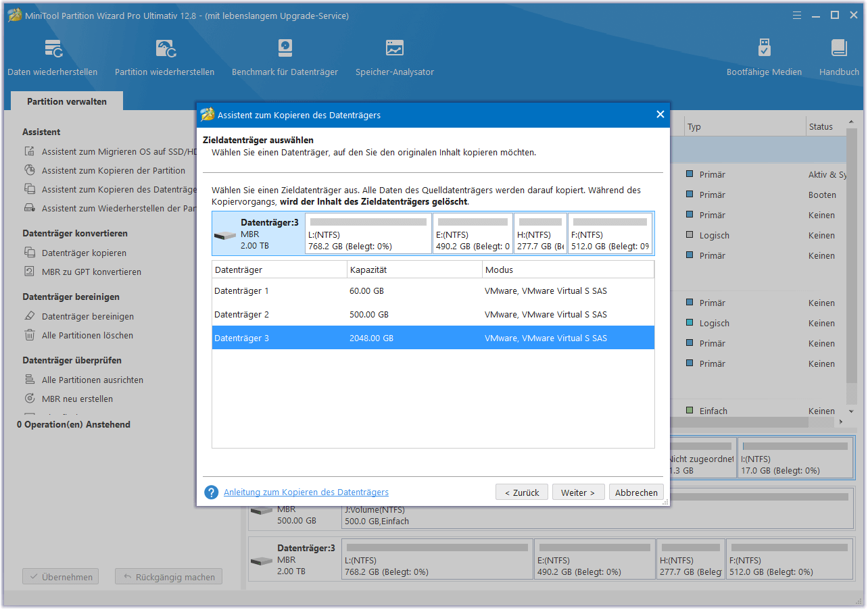Open Anleitung zum Kopieren des Datenträgers link

pos(306,492)
